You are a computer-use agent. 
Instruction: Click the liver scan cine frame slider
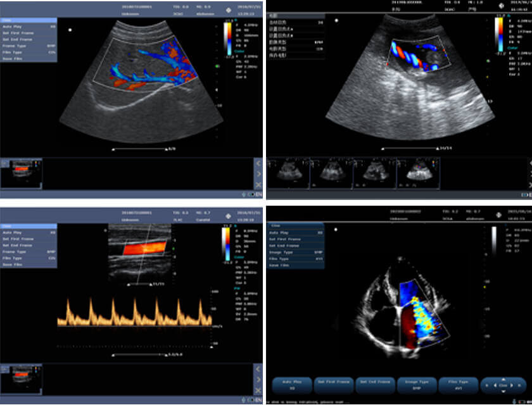(140, 149)
